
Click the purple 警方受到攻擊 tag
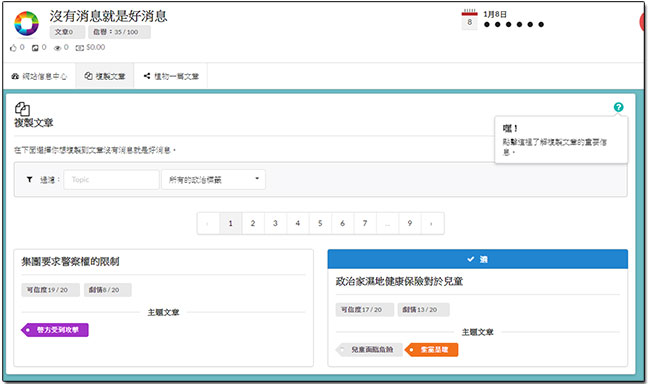click(55, 330)
